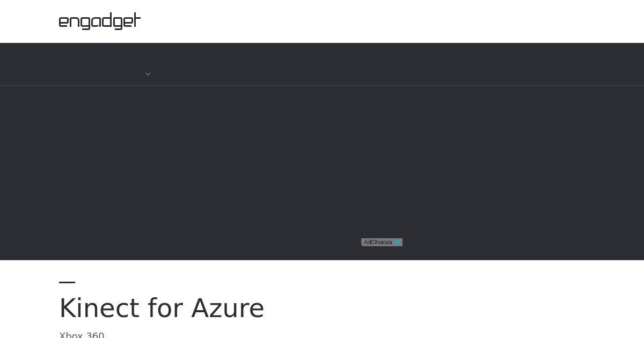The height and width of the screenshot is (338, 644).
Task: Click the AdChoices blue triangle icon
Action: [x=397, y=243]
